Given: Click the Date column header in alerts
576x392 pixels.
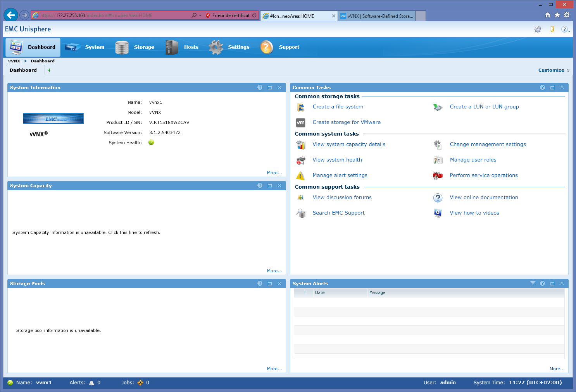Looking at the screenshot, I should (x=320, y=293).
